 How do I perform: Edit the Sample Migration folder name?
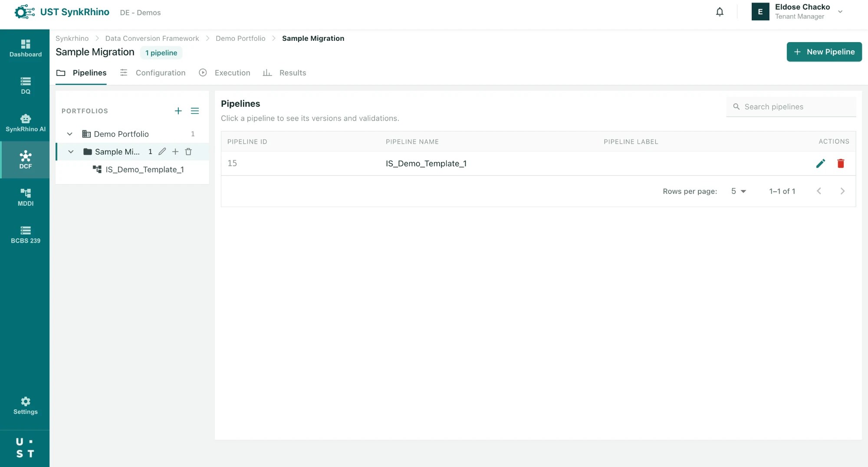[x=162, y=151]
